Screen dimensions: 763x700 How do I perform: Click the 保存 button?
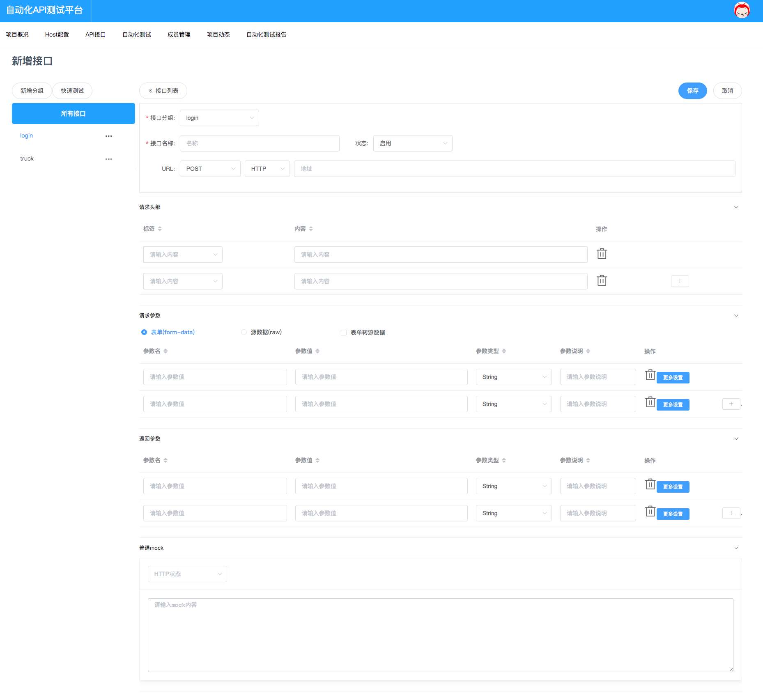[x=692, y=91]
